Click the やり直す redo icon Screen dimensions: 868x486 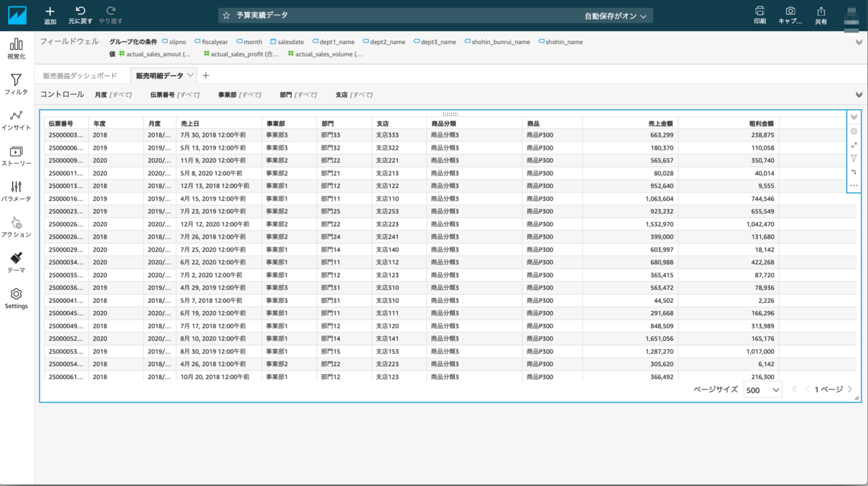(x=111, y=11)
